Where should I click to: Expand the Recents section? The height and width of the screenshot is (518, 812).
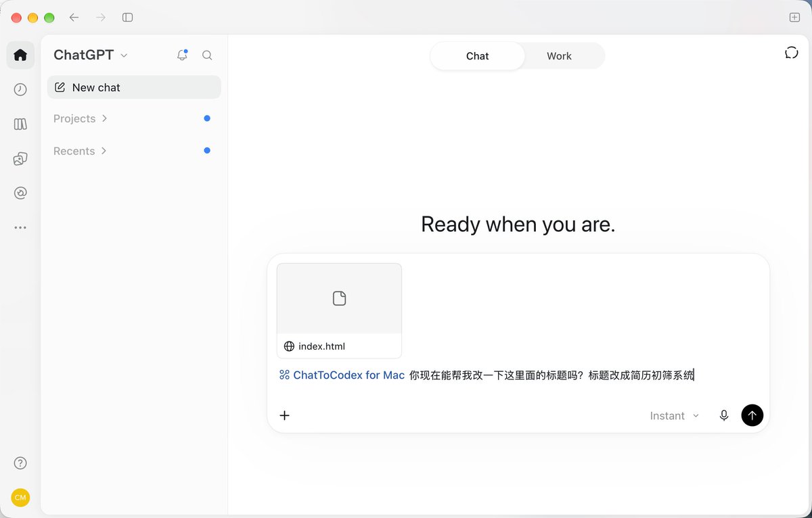(x=81, y=151)
